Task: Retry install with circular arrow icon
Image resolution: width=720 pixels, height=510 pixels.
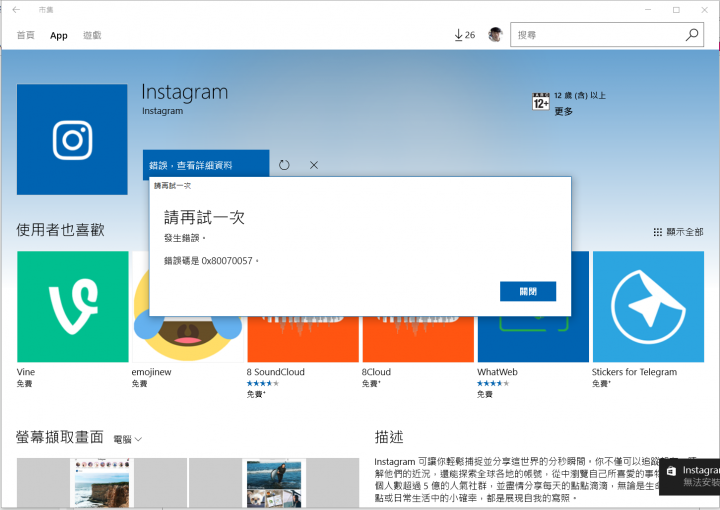Action: pyautogui.click(x=284, y=165)
